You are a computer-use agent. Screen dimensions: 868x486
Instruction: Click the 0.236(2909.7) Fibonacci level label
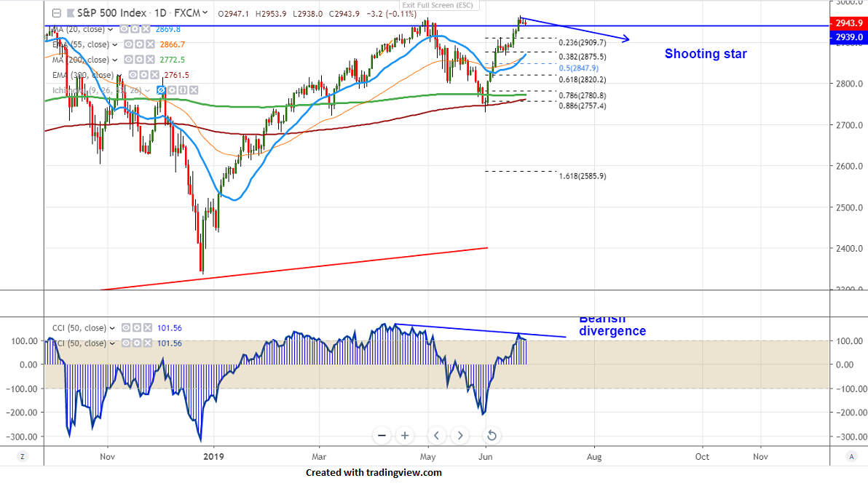583,43
